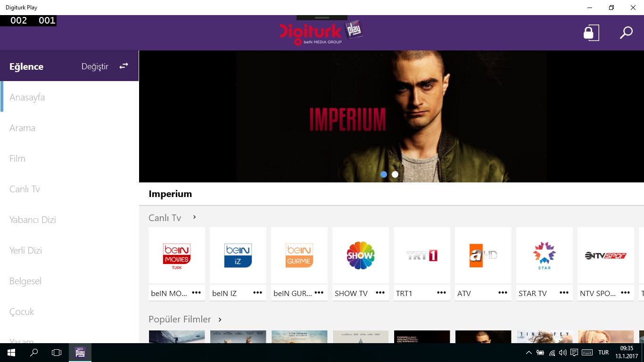Click the lock icon in header
This screenshot has width=644, height=362.
[591, 33]
